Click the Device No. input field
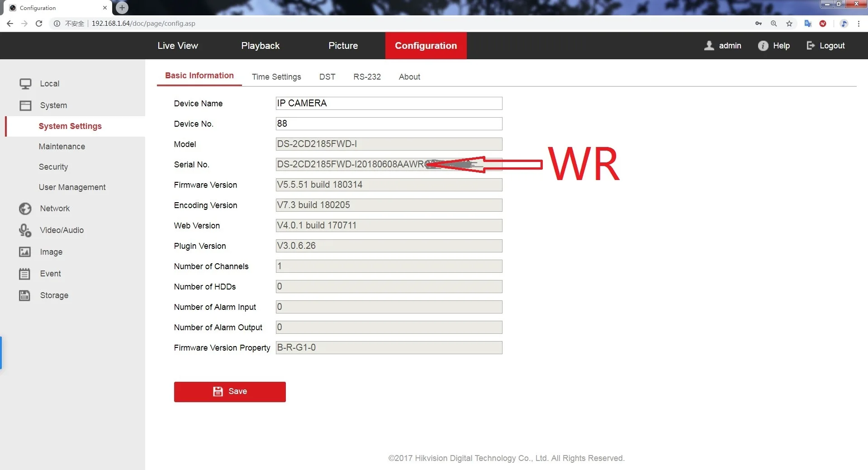Image resolution: width=868 pixels, height=470 pixels. 389,123
